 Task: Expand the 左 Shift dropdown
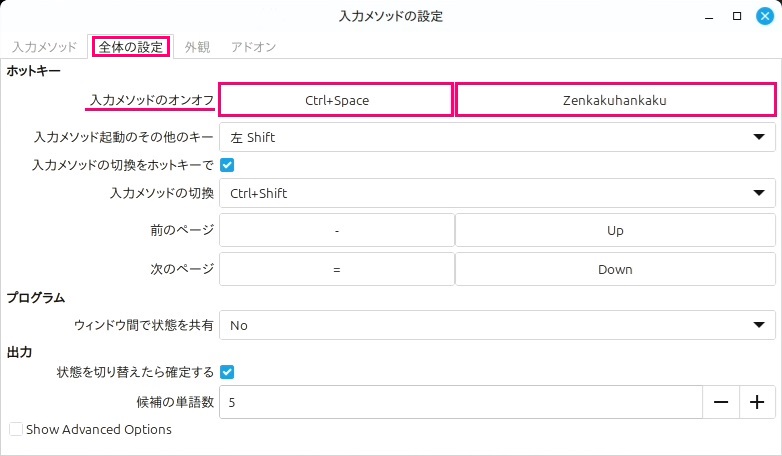pos(497,137)
